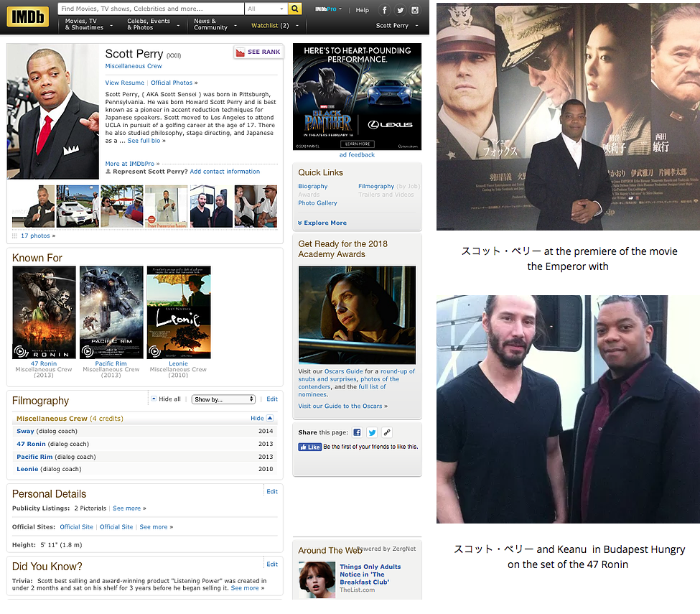Play the 47 Ronin trailer icon
700x614 pixels.
pos(20,351)
